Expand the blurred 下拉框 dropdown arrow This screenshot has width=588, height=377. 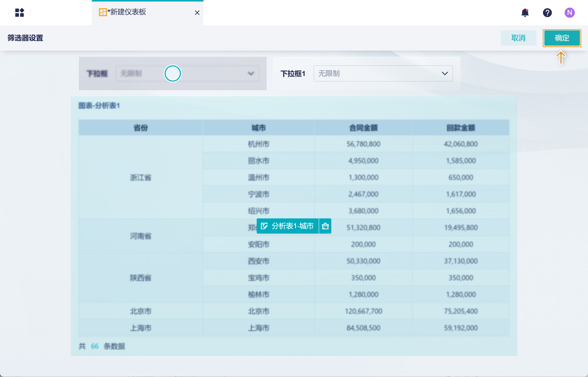251,73
